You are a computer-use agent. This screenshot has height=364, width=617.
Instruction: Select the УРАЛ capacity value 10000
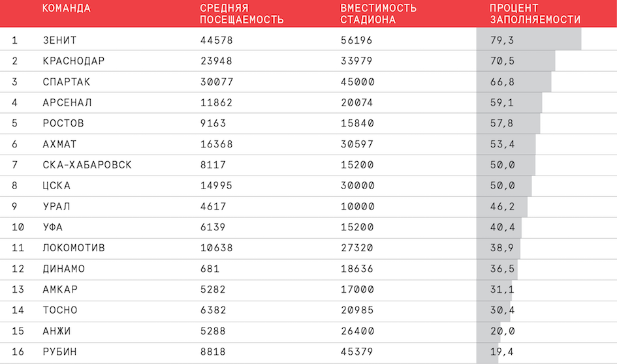[x=357, y=206]
